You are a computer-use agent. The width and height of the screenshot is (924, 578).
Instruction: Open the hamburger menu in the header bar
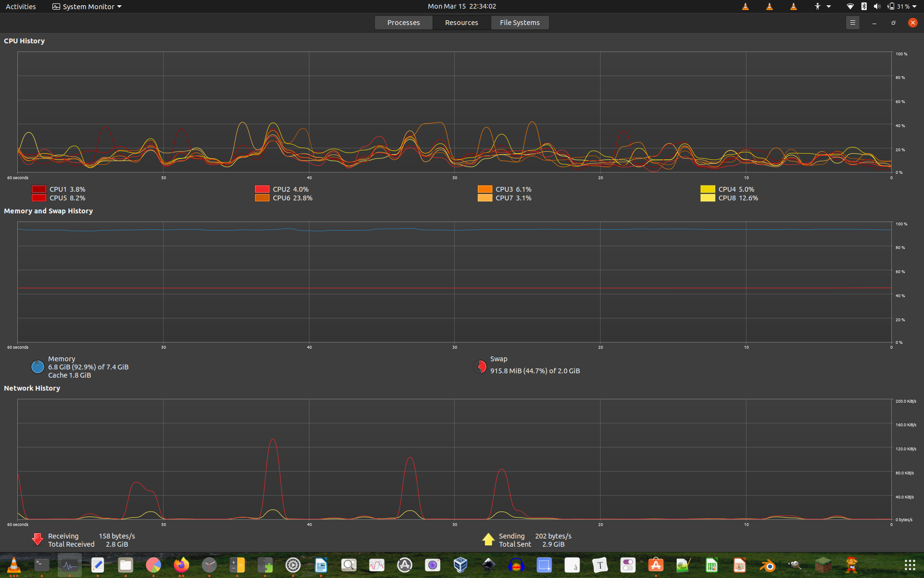pos(852,23)
